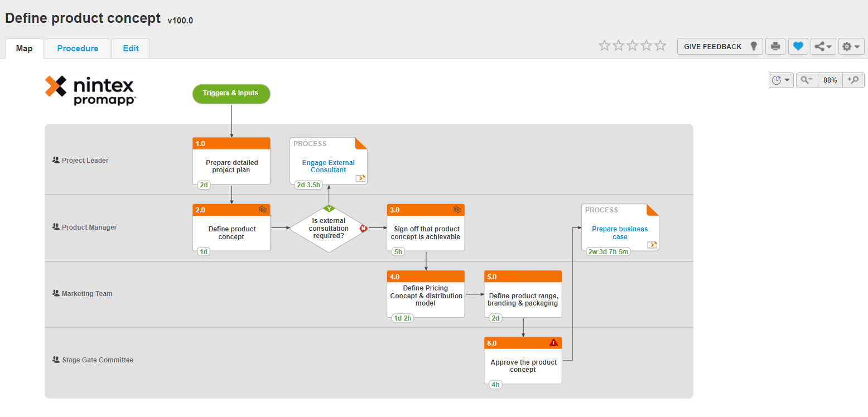Click the 2d duration badge on activity 1.0

204,185
